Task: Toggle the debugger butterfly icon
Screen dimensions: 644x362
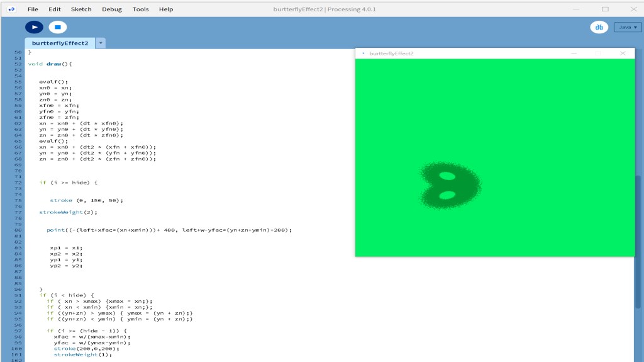Action: point(599,27)
